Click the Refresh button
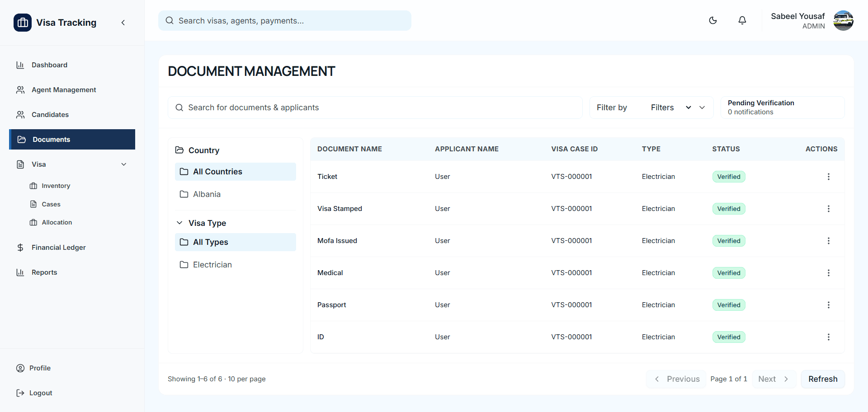The width and height of the screenshot is (868, 412). 823,379
